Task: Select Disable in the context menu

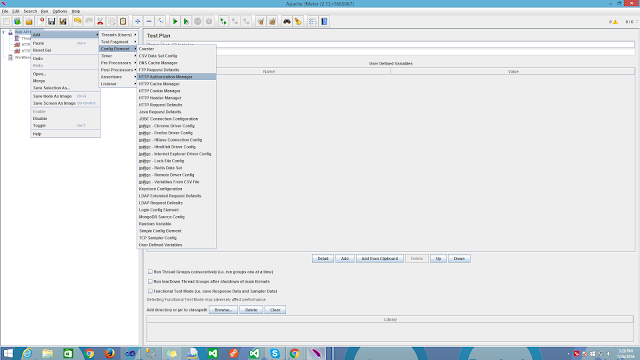Action: click(x=65, y=118)
